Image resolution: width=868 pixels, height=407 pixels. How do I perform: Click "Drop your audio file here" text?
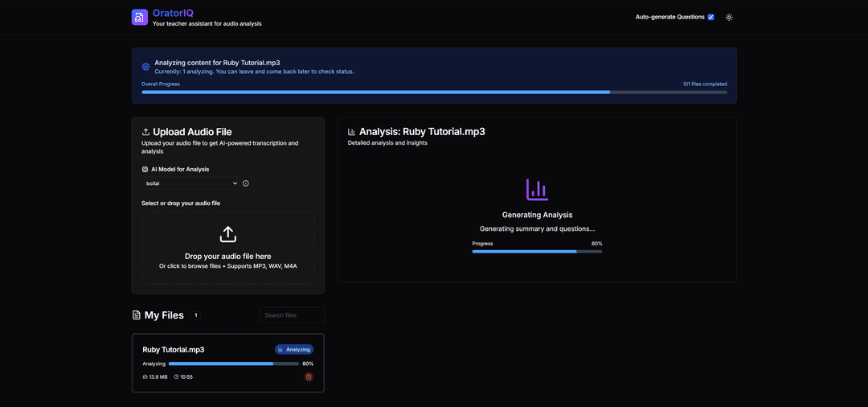tap(228, 257)
